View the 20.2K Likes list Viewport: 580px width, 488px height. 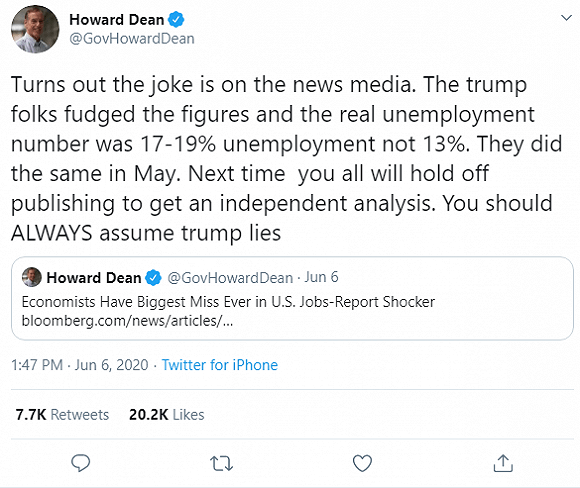point(166,415)
